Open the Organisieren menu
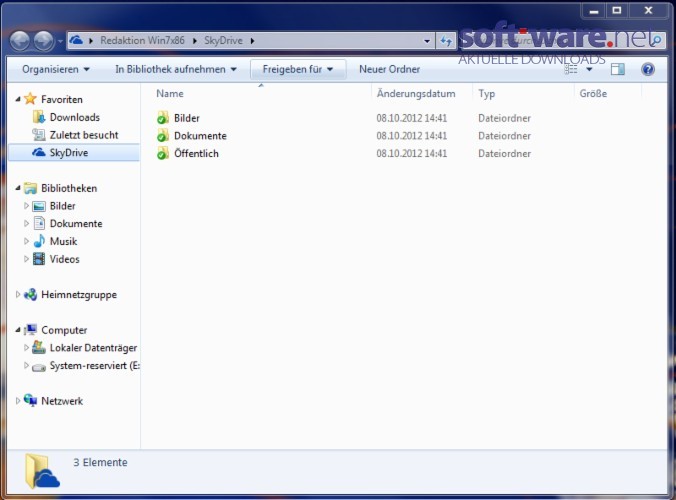The height and width of the screenshot is (500, 676). [x=56, y=69]
